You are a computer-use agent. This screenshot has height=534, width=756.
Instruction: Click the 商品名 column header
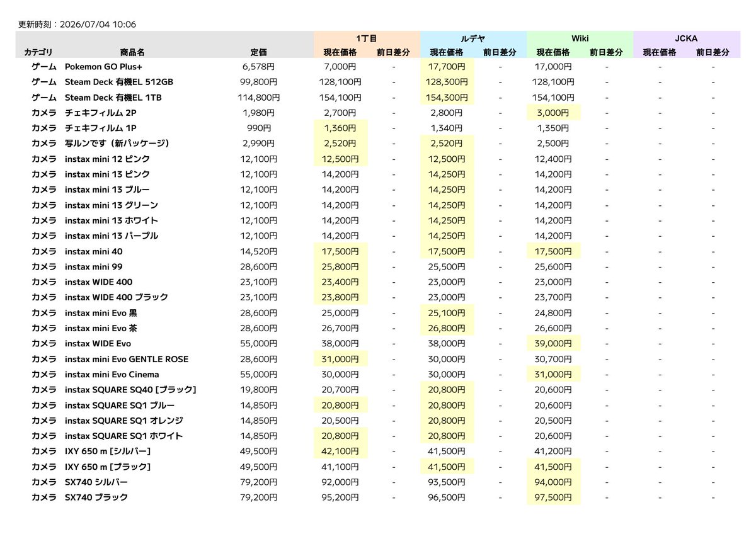click(x=132, y=52)
